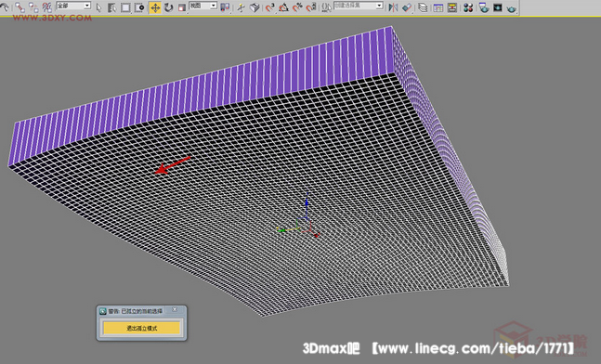The width and height of the screenshot is (601, 364).
Task: Expand the named selection sets dropdown
Action: pyautogui.click(x=358, y=6)
